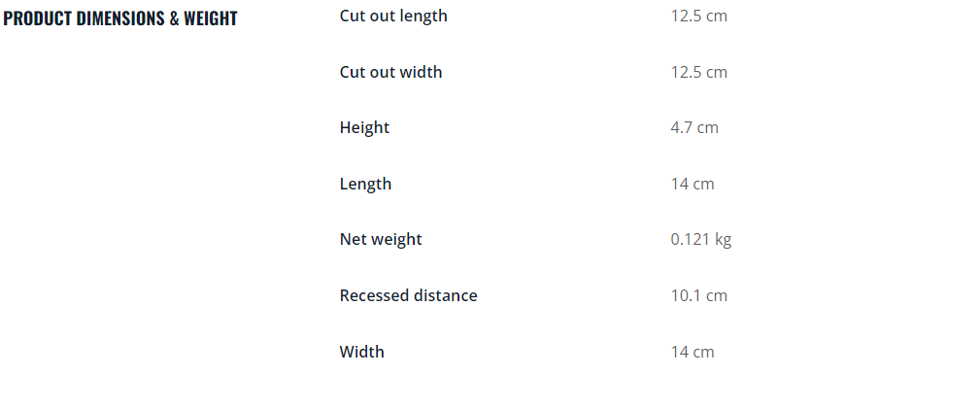Click the word PRODUCT in the heading
This screenshot has width=980, height=409.
point(38,18)
